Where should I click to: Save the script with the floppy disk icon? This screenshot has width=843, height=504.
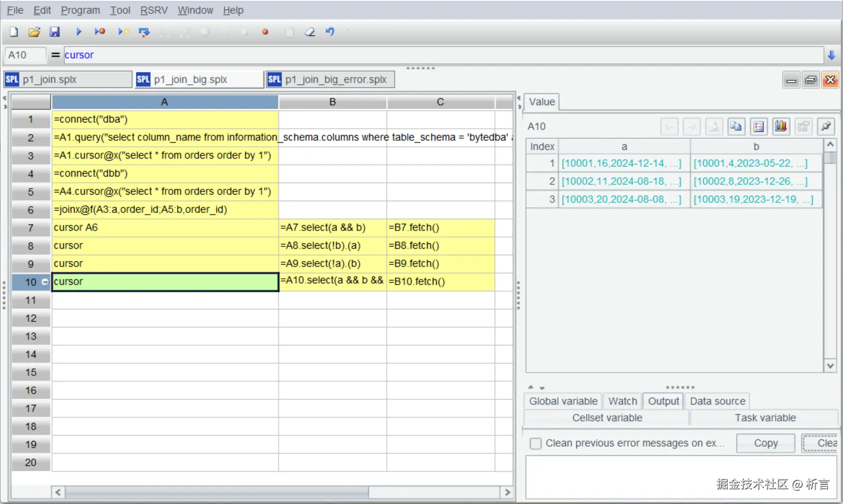tap(54, 32)
